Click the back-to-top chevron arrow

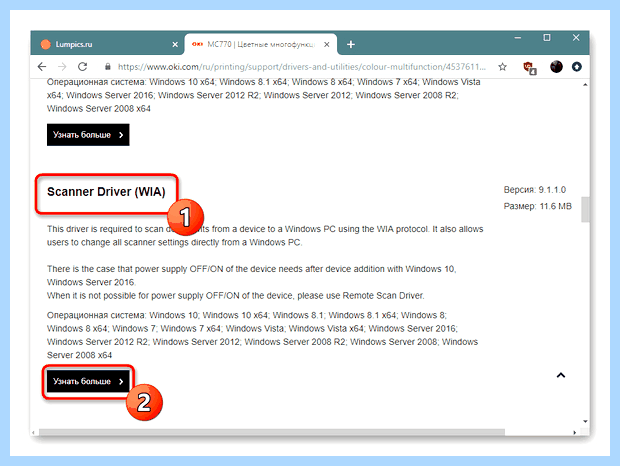[x=561, y=375]
